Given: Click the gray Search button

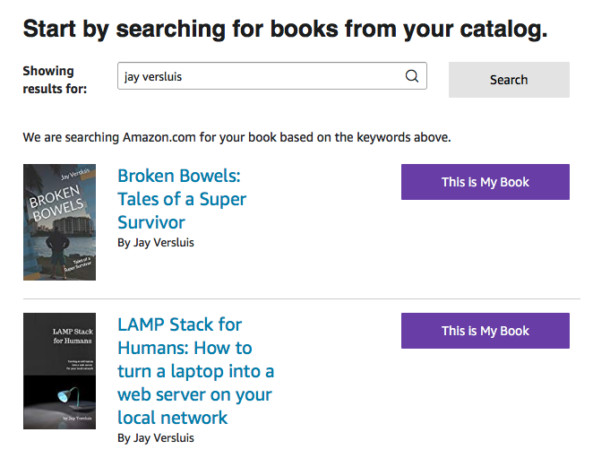Looking at the screenshot, I should [x=509, y=79].
